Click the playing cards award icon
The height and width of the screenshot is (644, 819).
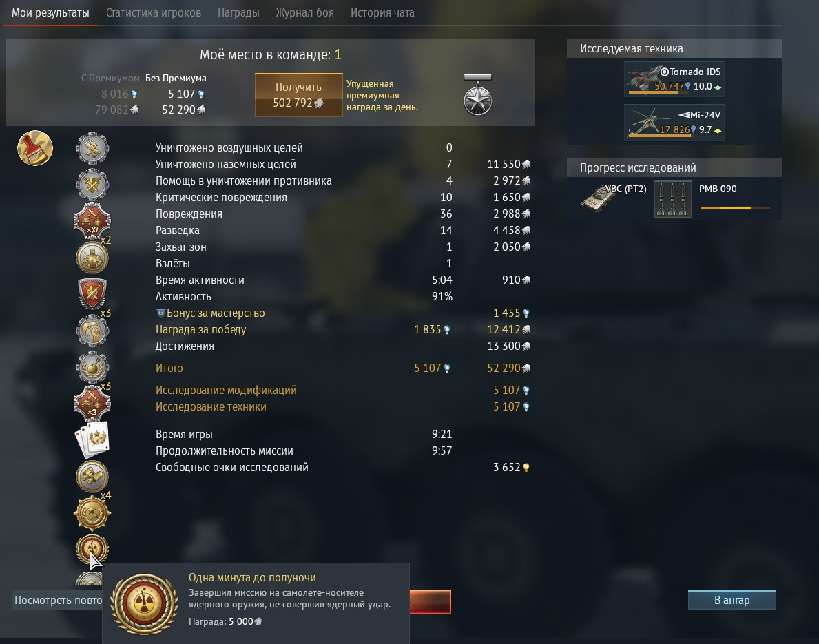click(x=92, y=439)
